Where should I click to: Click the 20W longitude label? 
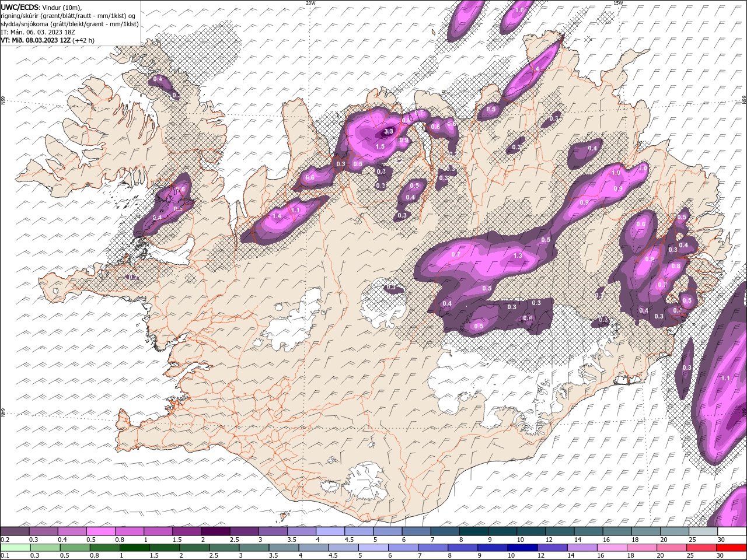click(x=310, y=3)
